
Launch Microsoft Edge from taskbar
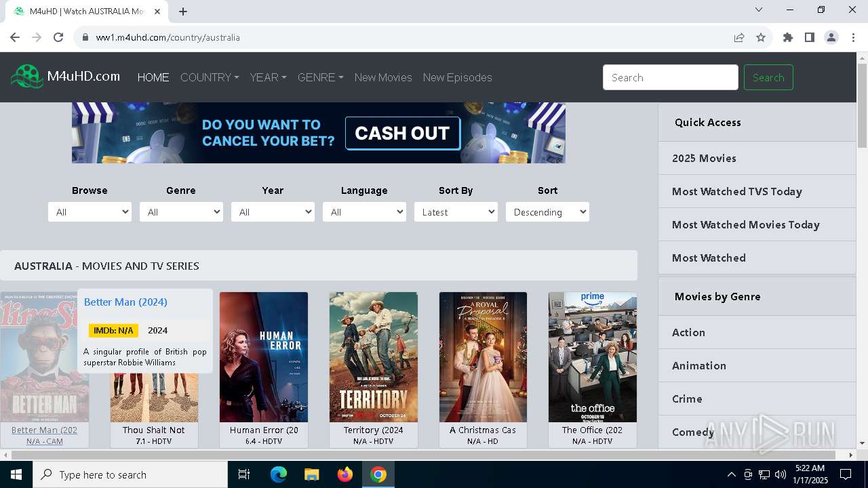(279, 474)
